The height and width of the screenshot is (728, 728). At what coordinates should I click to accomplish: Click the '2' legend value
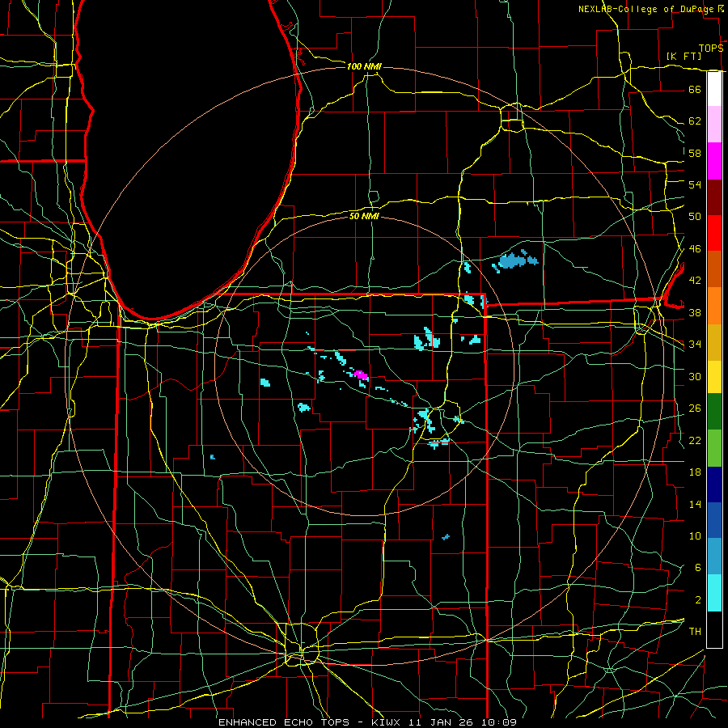point(698,600)
